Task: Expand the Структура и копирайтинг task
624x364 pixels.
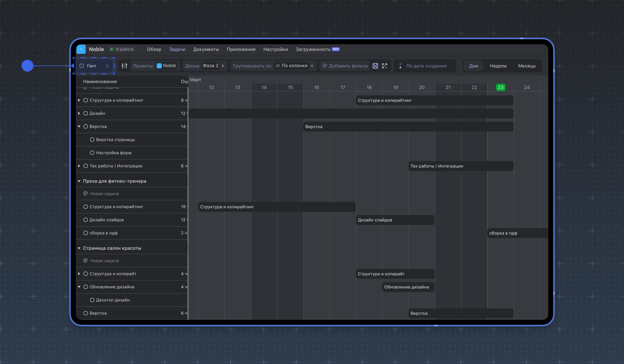Action: [79, 100]
